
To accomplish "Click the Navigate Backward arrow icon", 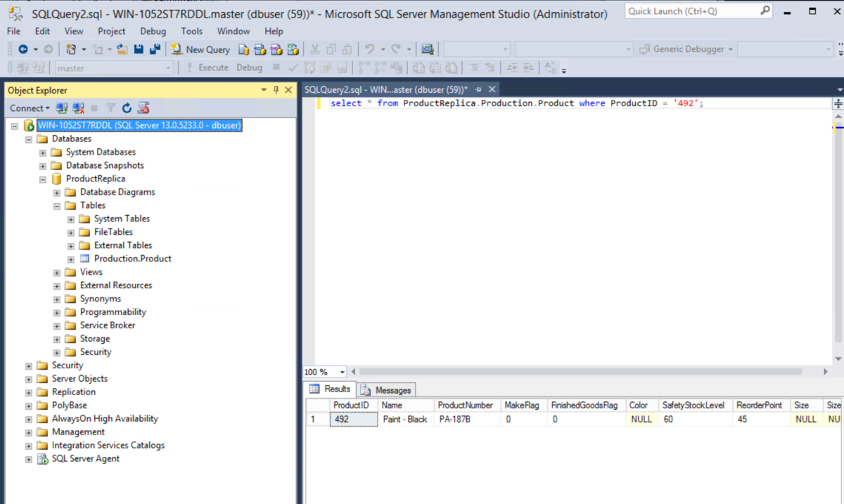I will (x=23, y=49).
